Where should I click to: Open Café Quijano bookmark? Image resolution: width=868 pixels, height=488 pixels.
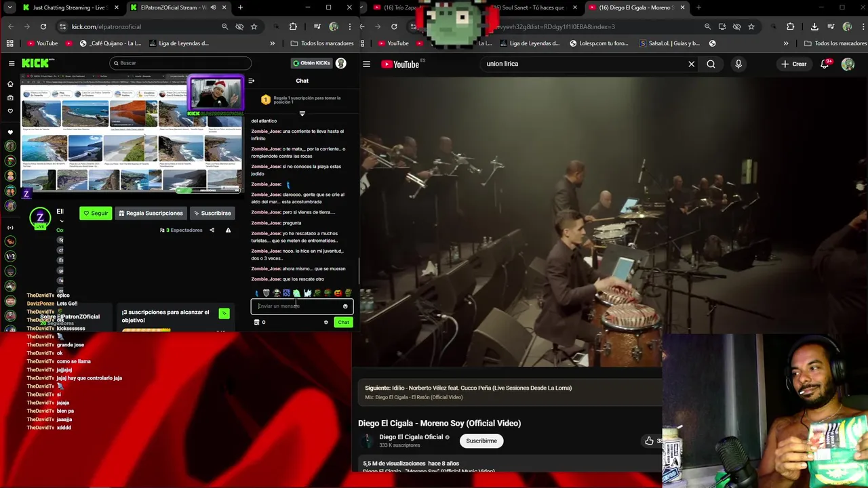tap(111, 43)
